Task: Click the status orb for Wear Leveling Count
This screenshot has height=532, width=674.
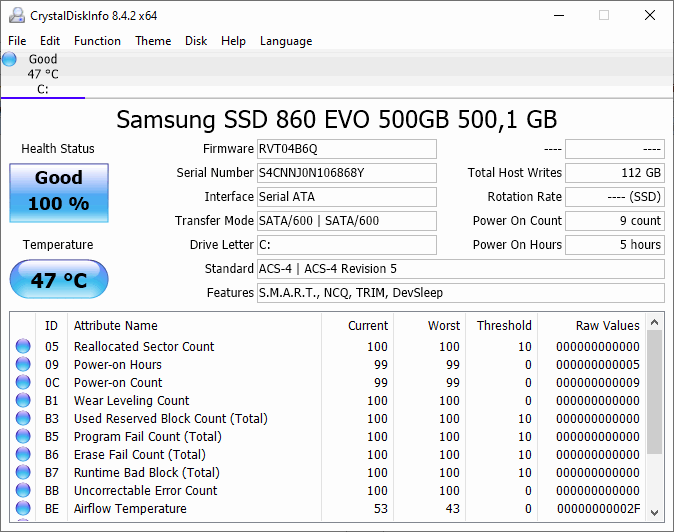Action: click(23, 401)
